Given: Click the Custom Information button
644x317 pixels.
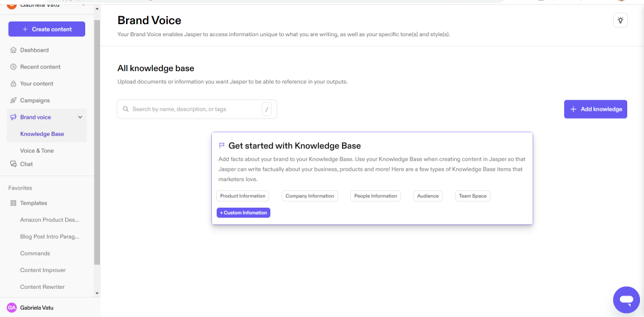Looking at the screenshot, I should coord(244,212).
